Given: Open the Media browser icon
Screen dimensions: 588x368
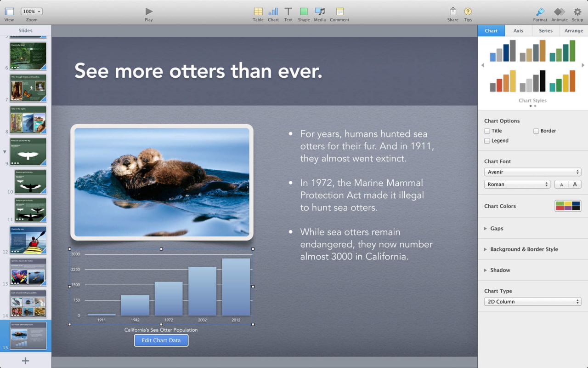Looking at the screenshot, I should pyautogui.click(x=320, y=11).
